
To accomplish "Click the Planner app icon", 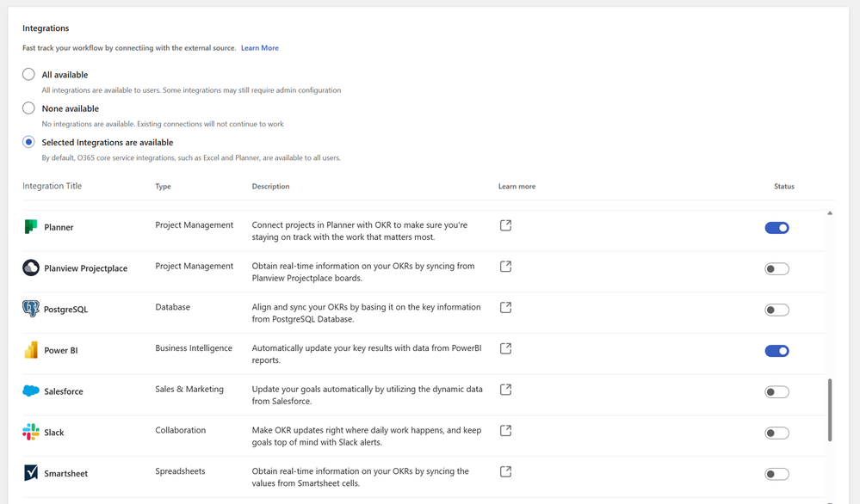I will 31,227.
